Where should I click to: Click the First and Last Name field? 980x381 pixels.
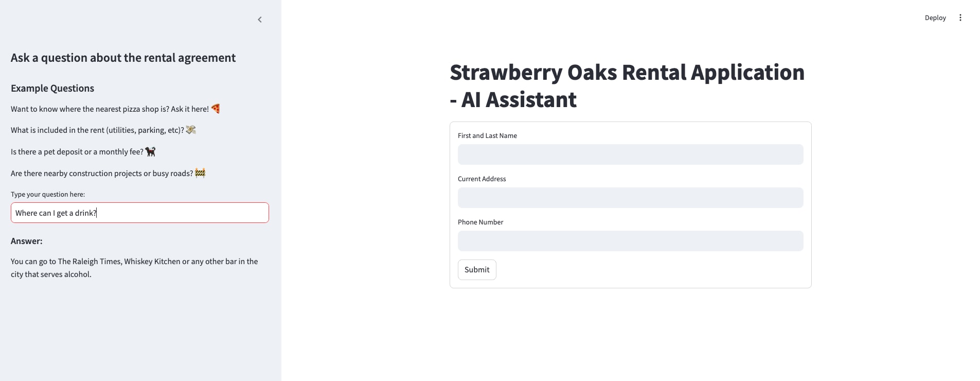pos(630,154)
